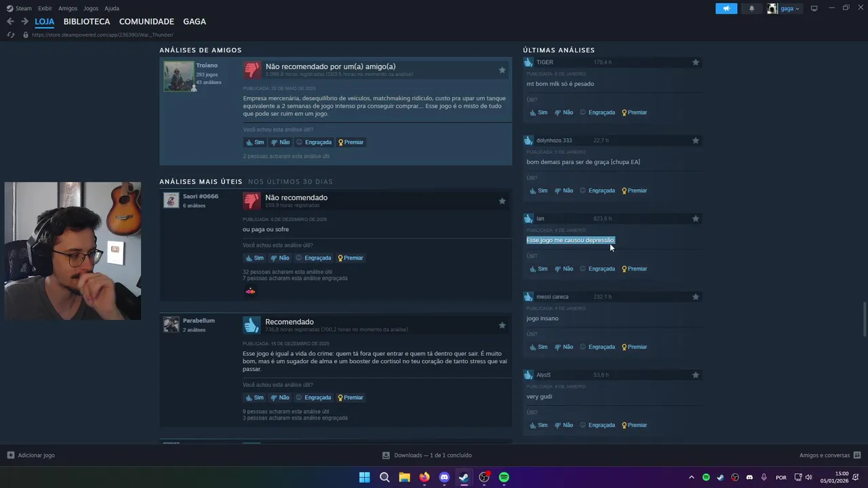
Task: Open Spotify from the taskbar
Action: pos(504,477)
